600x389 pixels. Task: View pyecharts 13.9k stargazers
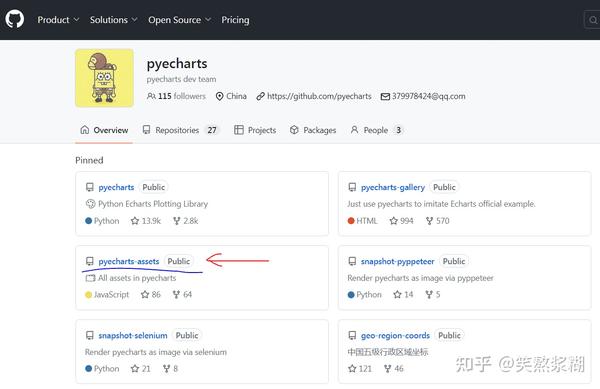[146, 221]
